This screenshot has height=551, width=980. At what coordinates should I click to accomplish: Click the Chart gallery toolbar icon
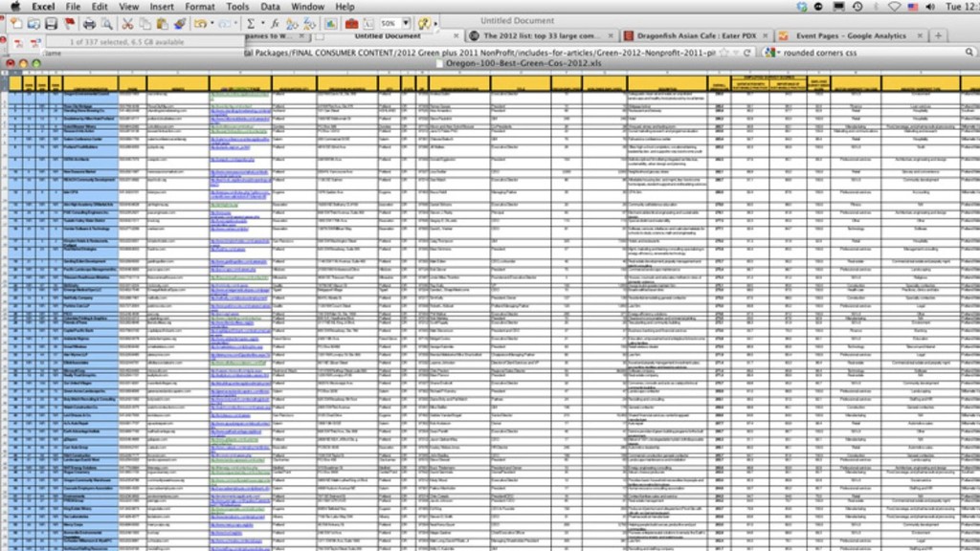pos(330,24)
